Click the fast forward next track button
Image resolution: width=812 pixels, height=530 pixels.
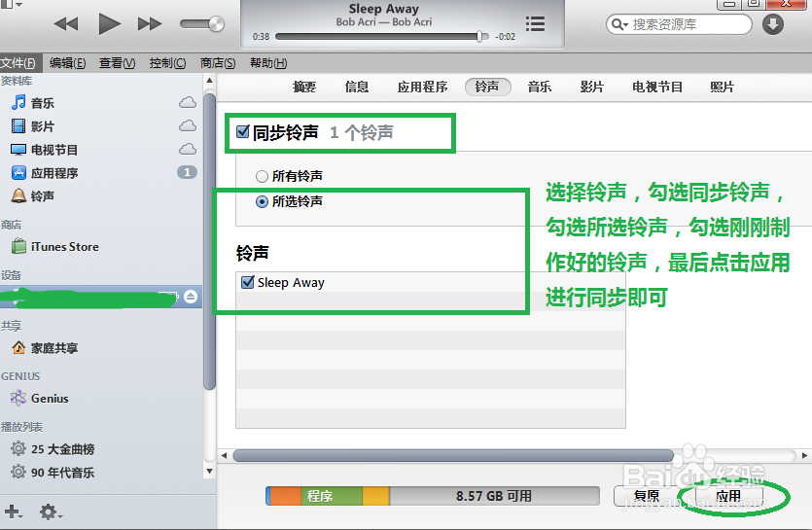150,24
